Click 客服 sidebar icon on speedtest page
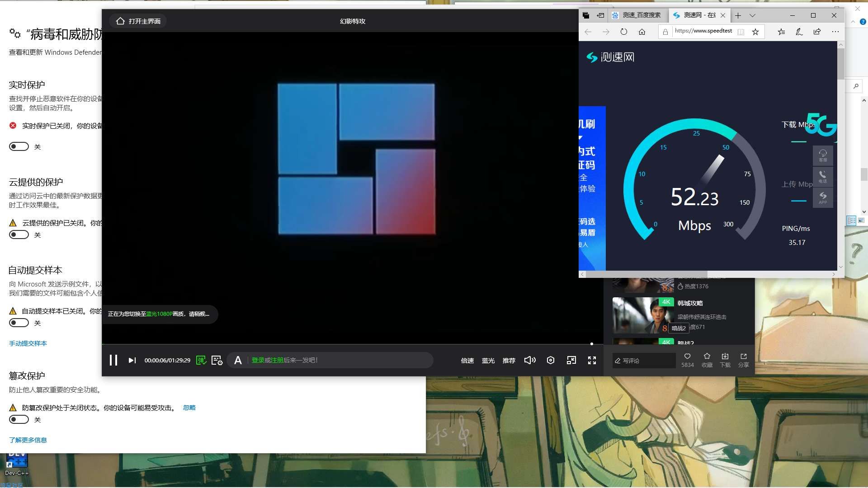The width and height of the screenshot is (868, 488). (x=823, y=155)
